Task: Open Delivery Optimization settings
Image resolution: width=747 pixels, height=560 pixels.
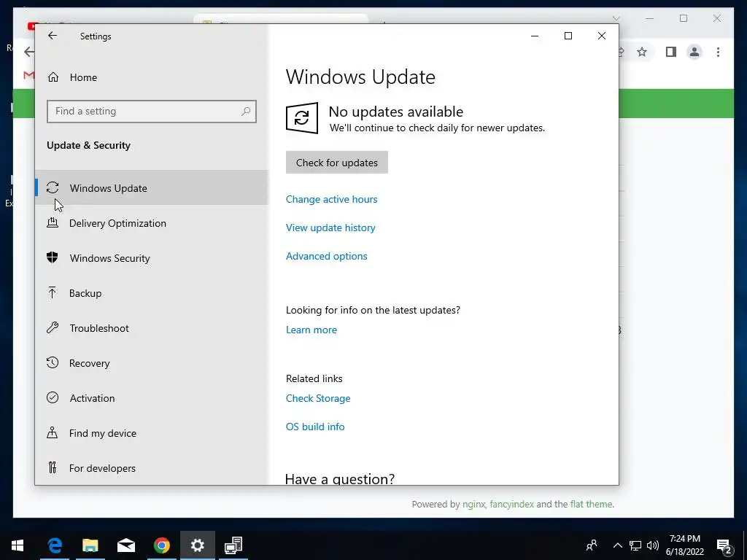Action: coord(152,223)
